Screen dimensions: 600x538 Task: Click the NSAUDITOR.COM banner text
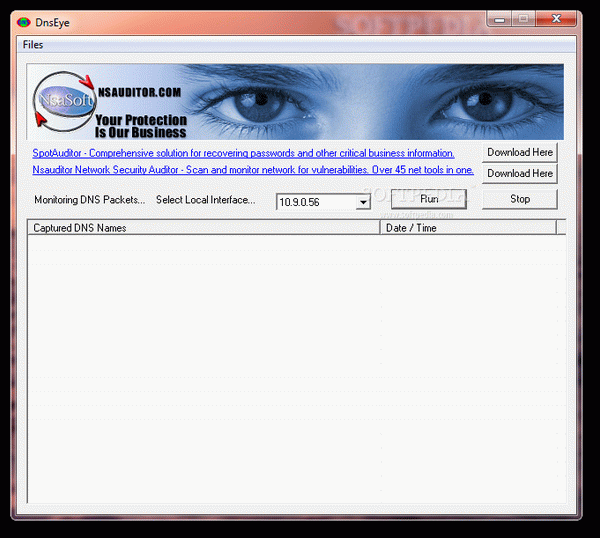139,92
